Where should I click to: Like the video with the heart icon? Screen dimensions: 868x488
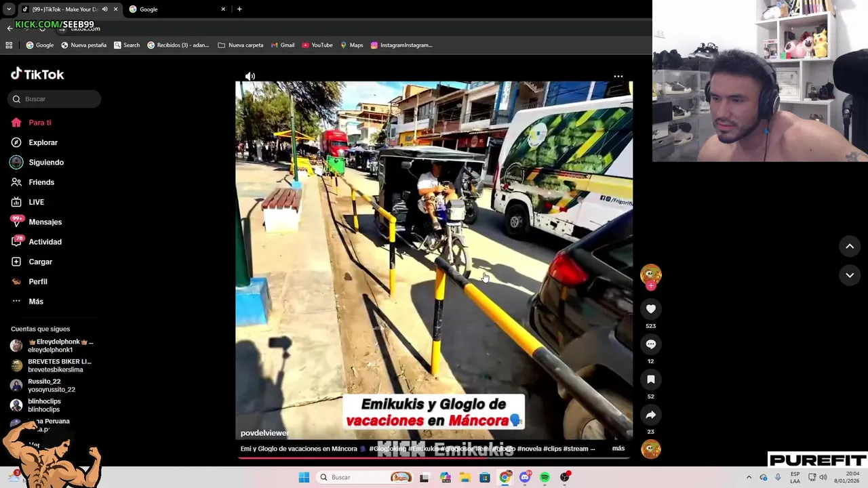click(650, 309)
